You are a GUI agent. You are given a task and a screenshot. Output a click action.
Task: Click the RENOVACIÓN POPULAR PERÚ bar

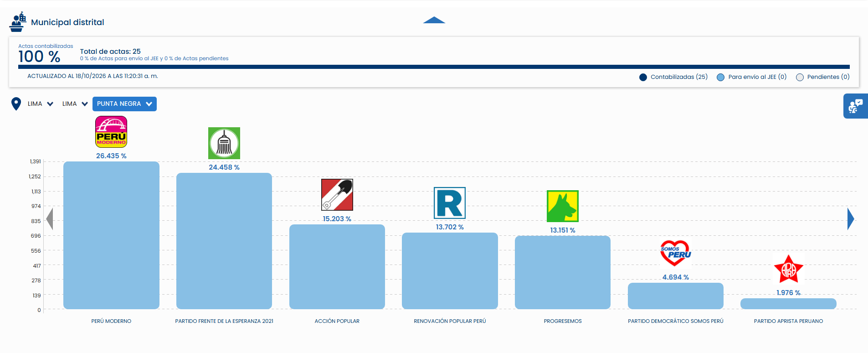click(x=450, y=271)
